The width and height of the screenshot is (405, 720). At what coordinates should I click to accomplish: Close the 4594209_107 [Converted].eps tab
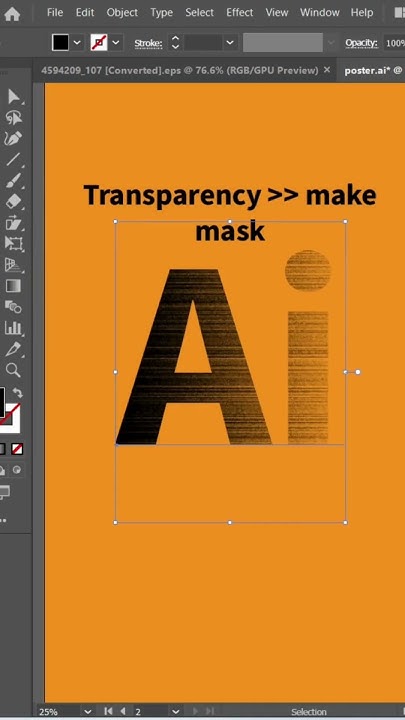(x=327, y=70)
